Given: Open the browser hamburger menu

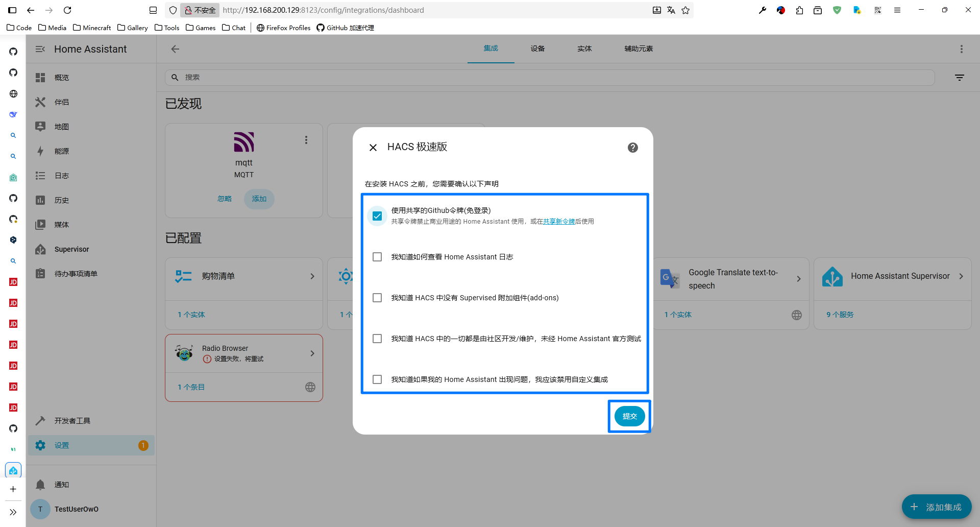Looking at the screenshot, I should click(x=897, y=10).
